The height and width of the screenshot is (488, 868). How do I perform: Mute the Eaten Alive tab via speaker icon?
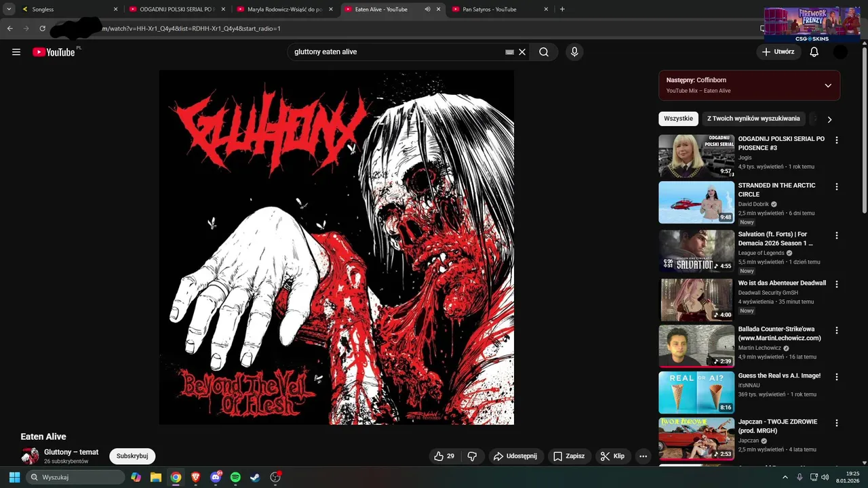point(427,9)
